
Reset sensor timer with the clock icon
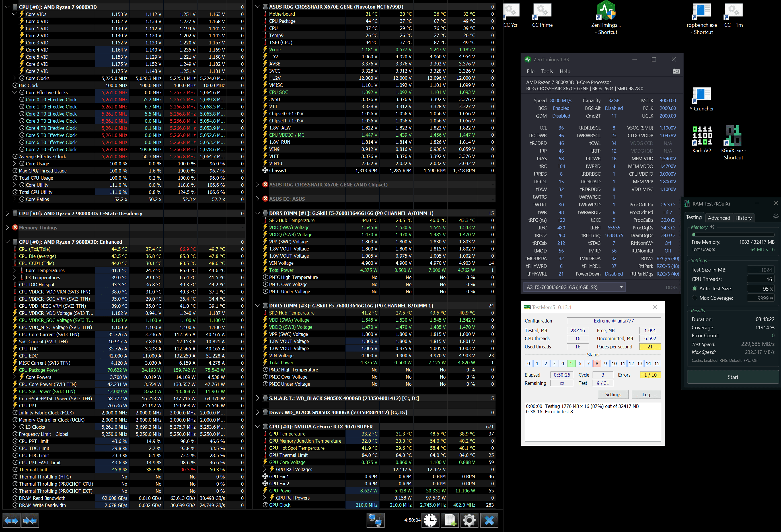(430, 520)
